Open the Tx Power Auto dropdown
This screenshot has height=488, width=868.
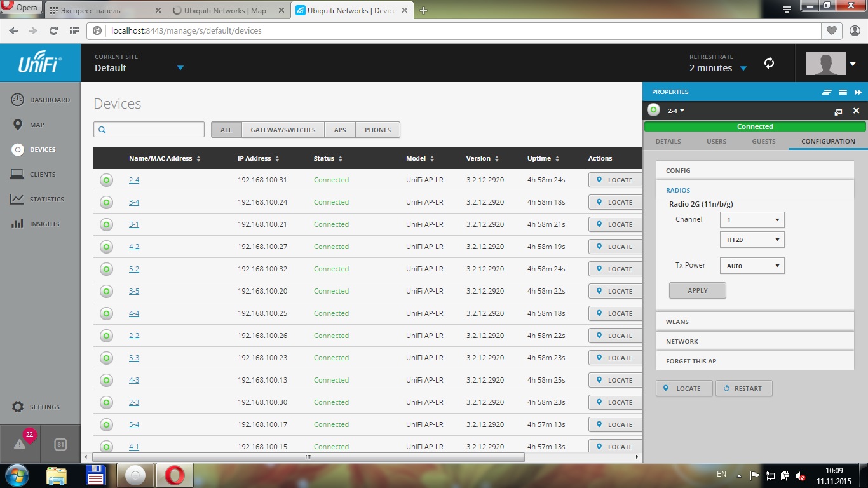752,266
